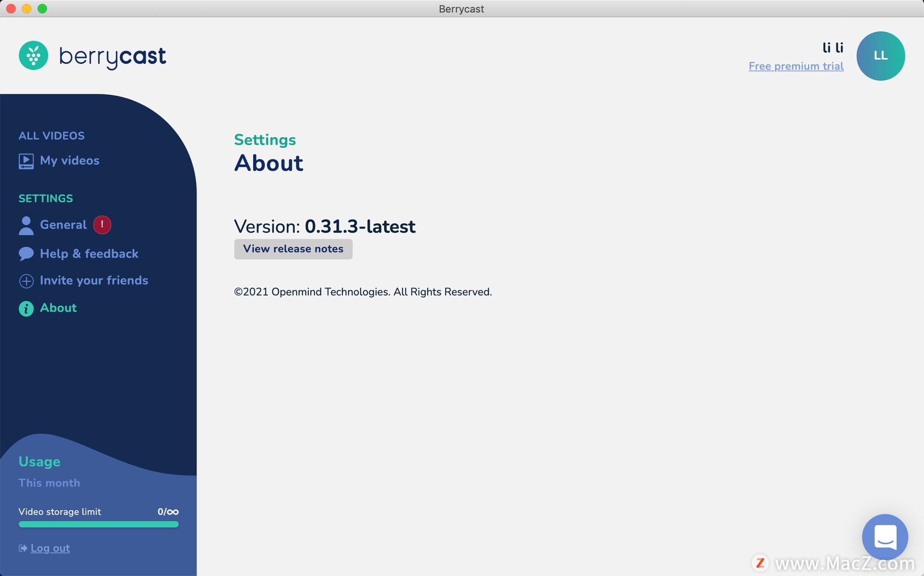Click the 'Usage' heading
The width and height of the screenshot is (924, 576).
[39, 461]
